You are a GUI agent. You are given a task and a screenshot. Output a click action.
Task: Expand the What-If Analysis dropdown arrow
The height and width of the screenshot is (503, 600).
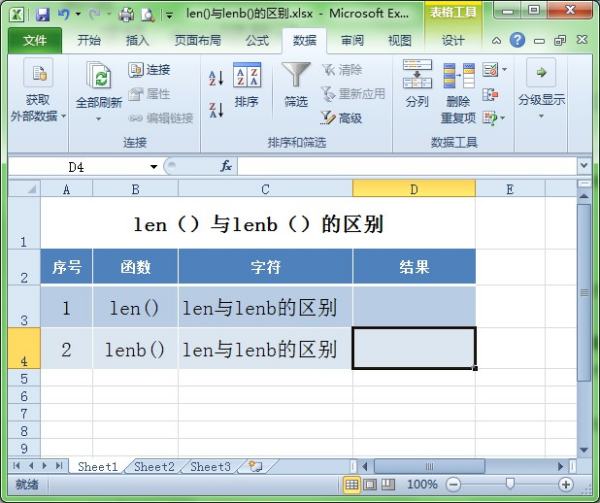503,118
